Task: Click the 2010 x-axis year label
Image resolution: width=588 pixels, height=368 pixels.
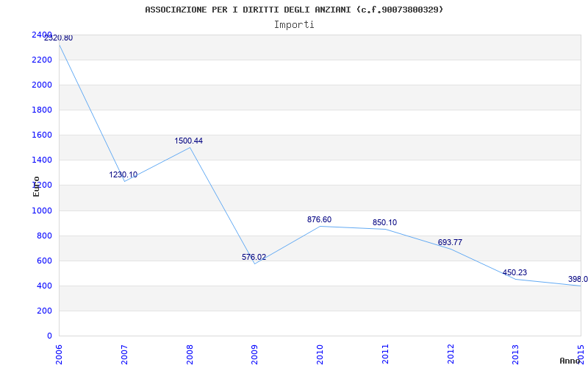Action: tap(320, 354)
